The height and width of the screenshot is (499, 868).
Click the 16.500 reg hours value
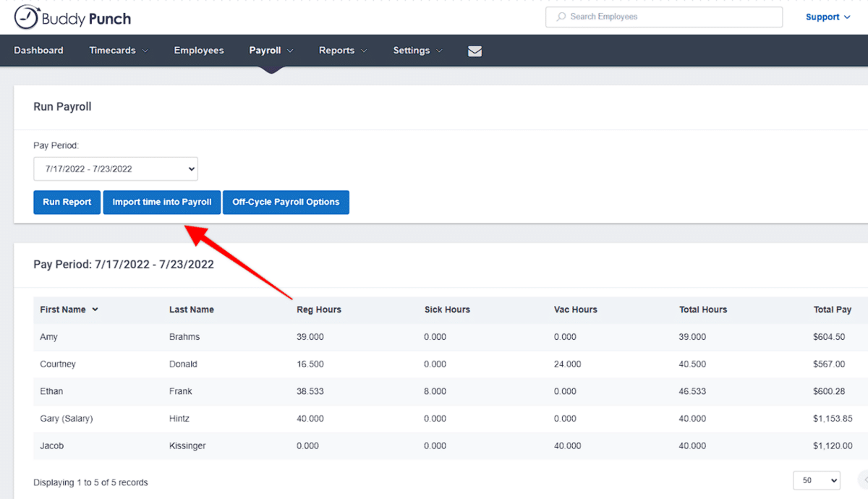(310, 364)
